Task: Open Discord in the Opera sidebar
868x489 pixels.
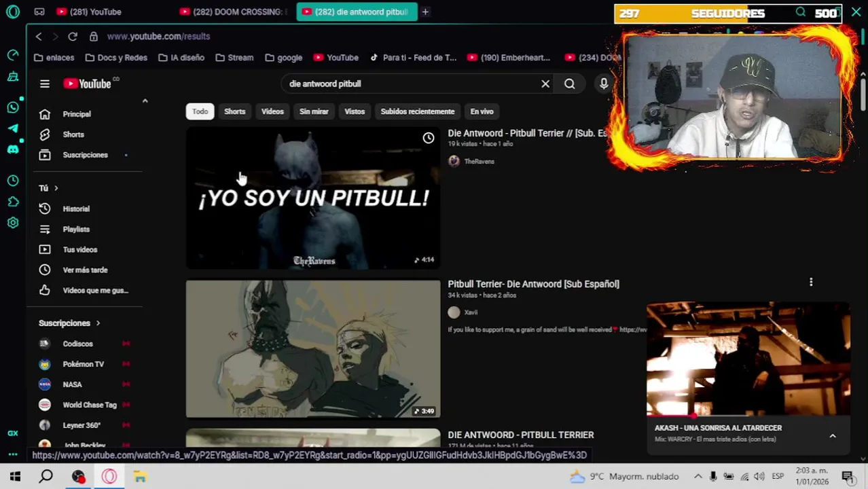Action: pos(13,149)
